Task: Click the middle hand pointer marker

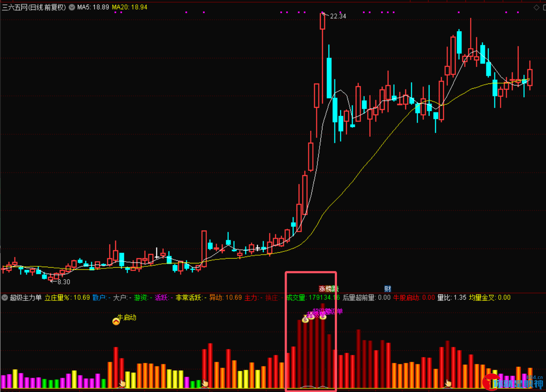Action: coord(205,383)
